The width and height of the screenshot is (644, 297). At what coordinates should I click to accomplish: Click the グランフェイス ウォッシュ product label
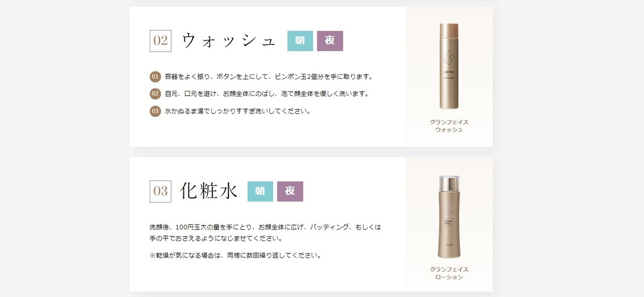click(x=449, y=126)
